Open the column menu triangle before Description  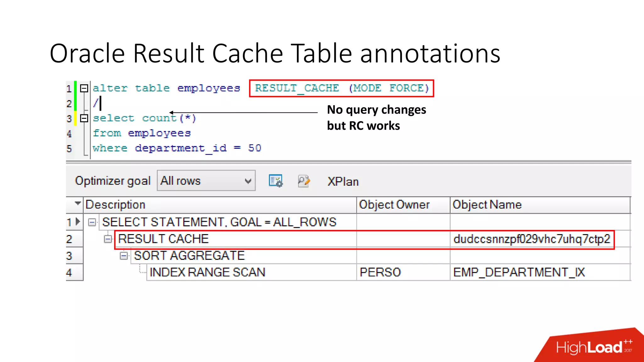coord(78,203)
